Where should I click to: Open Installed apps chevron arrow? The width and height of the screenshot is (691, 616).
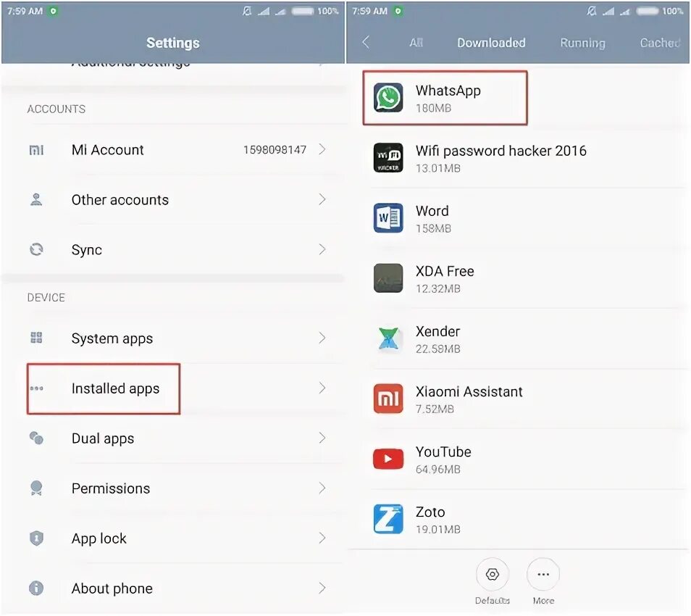click(322, 388)
